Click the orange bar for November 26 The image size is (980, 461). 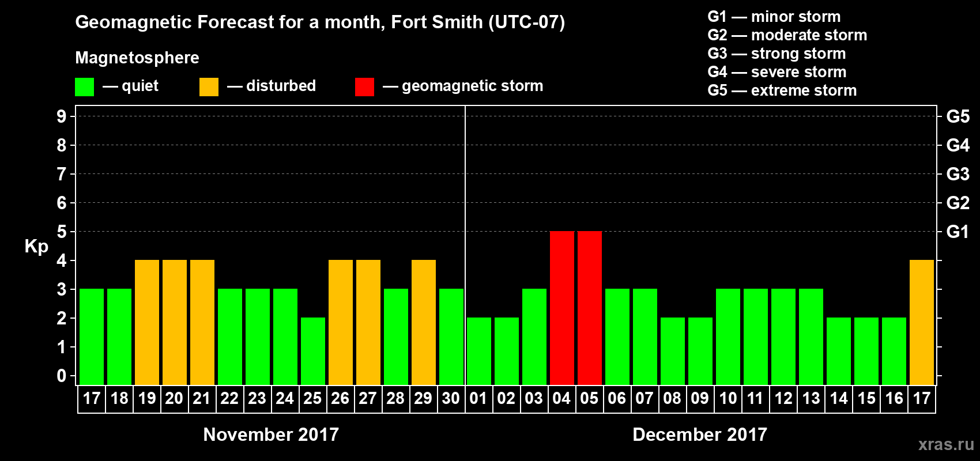[341, 322]
